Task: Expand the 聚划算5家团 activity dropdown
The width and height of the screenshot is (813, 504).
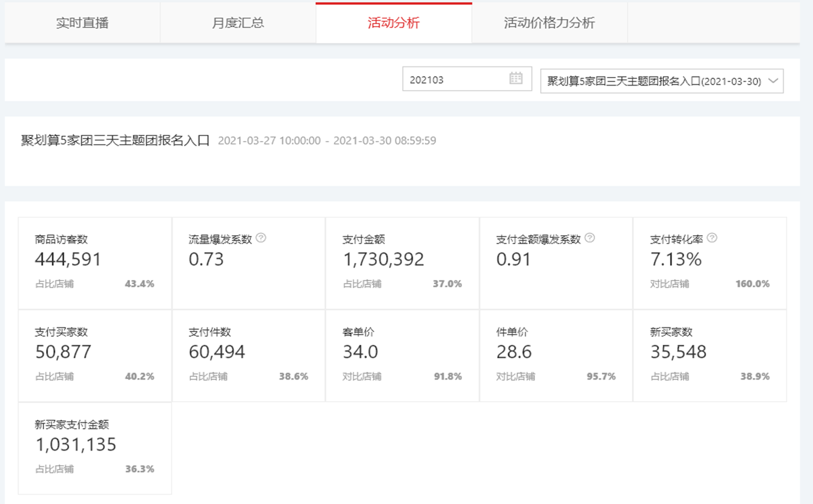Action: [662, 81]
